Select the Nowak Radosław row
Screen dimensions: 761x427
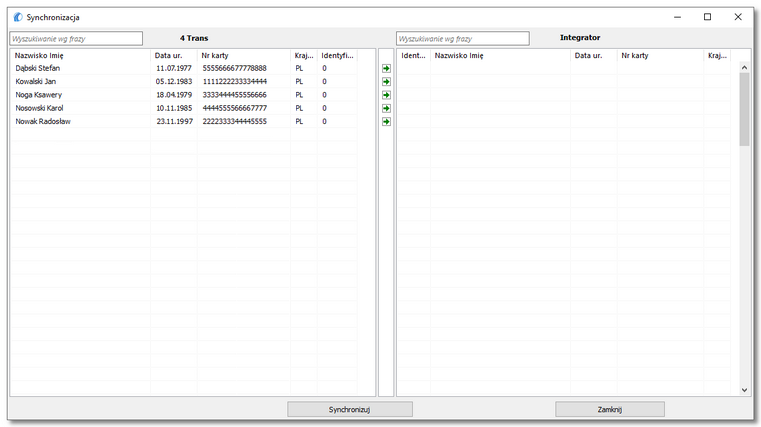(184, 122)
